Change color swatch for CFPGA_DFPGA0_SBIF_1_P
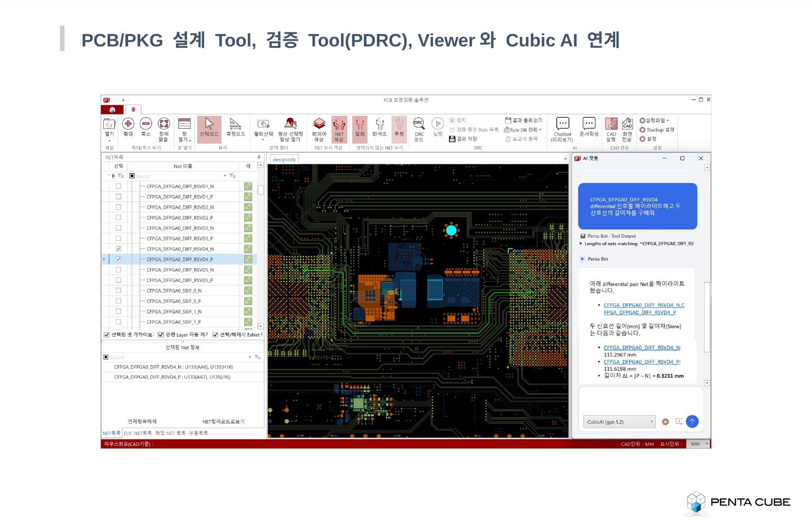 pos(248,322)
